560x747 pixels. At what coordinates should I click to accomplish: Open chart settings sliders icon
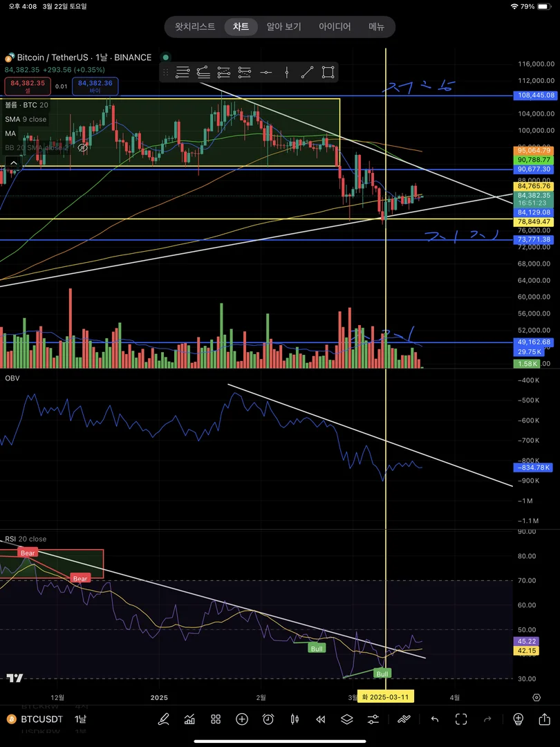pyautogui.click(x=373, y=719)
